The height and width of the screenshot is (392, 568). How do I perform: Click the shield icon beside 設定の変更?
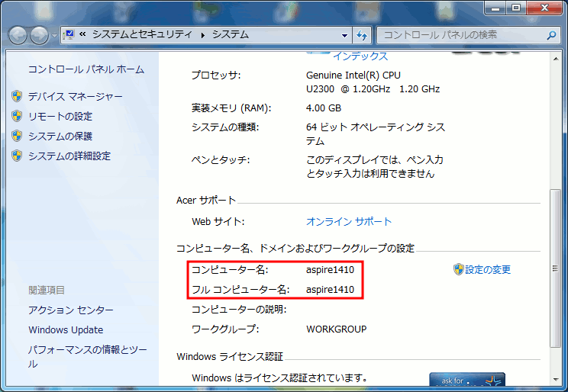click(458, 269)
